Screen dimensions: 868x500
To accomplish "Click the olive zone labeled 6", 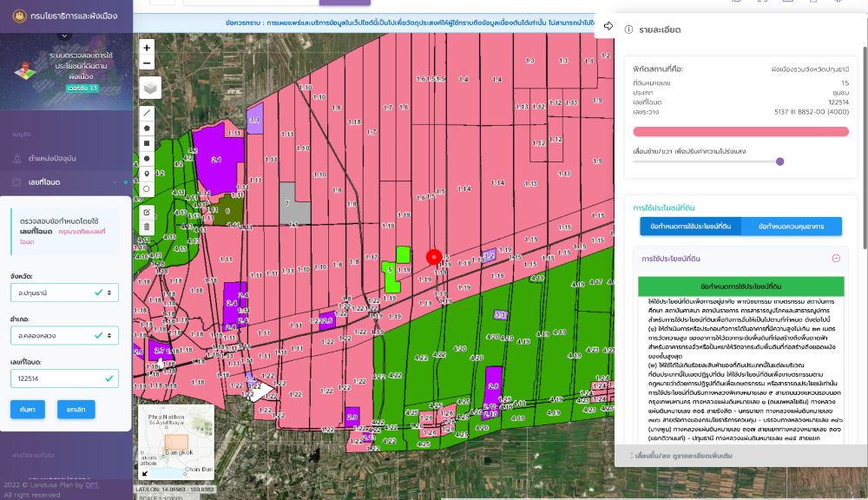I will [229, 210].
